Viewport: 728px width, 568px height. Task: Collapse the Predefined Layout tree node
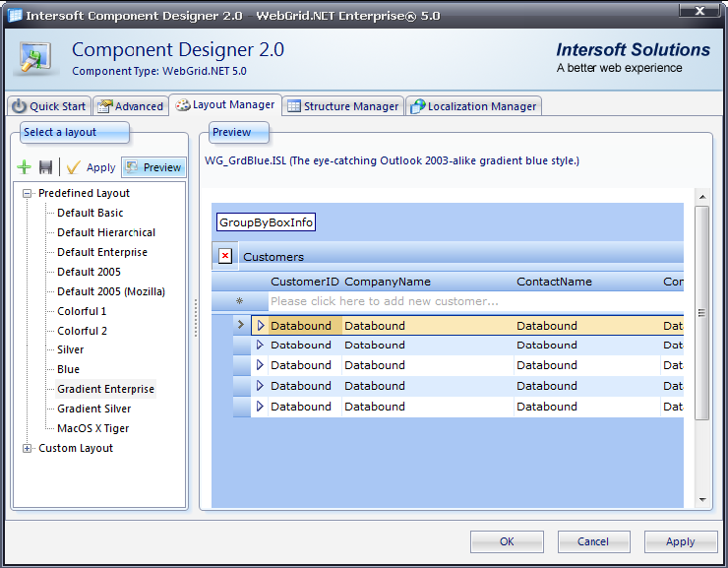[28, 193]
